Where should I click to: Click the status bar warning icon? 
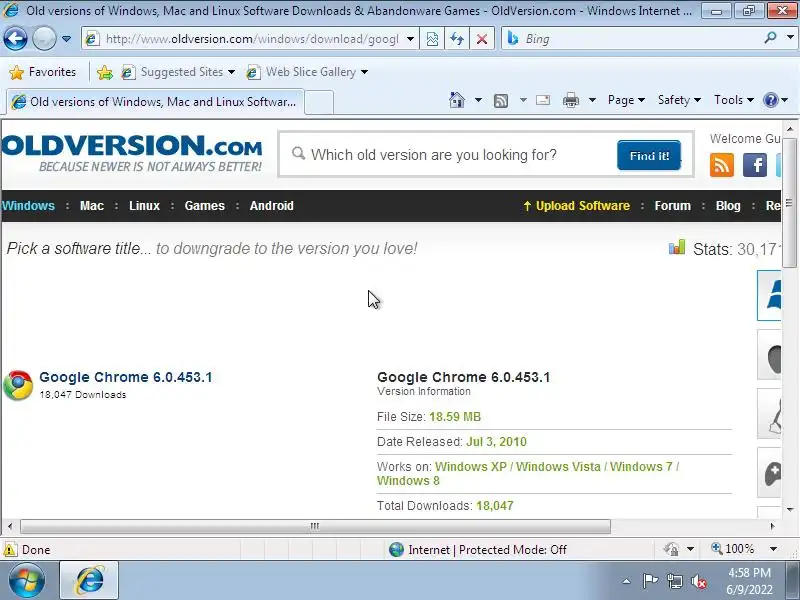pyautogui.click(x=10, y=549)
